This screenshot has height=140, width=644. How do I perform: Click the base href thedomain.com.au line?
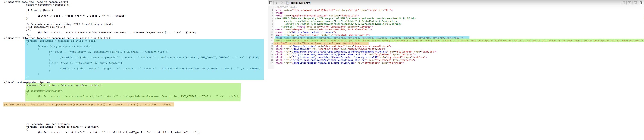(306, 32)
